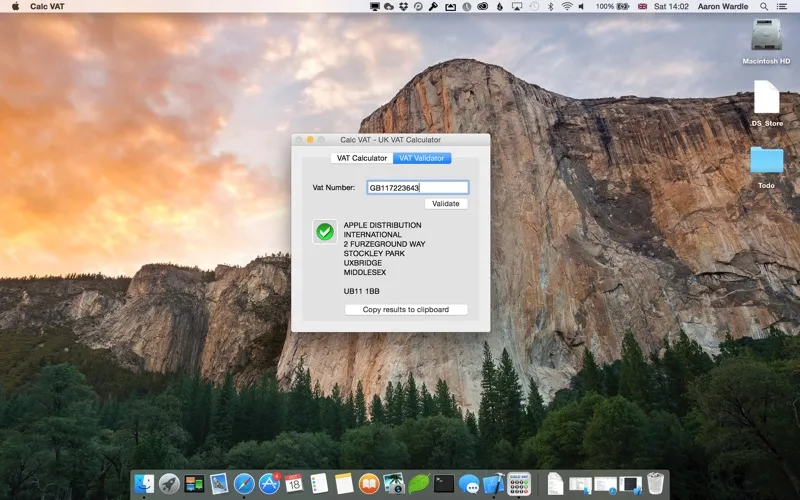
Task: Open the yellow Notes app in Dock
Action: pos(344,483)
